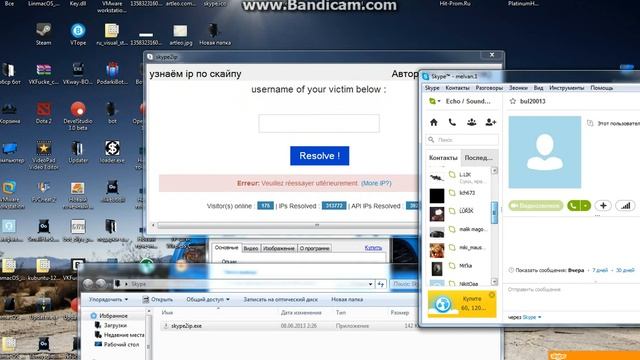The height and width of the screenshot is (360, 640).
Task: Open the Вид menu in Skype
Action: click(538, 88)
